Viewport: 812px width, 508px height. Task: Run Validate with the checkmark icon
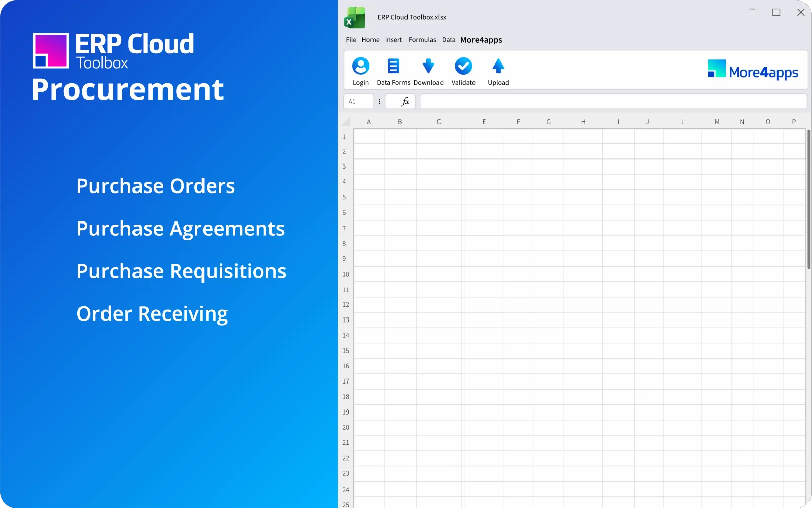pos(463,66)
